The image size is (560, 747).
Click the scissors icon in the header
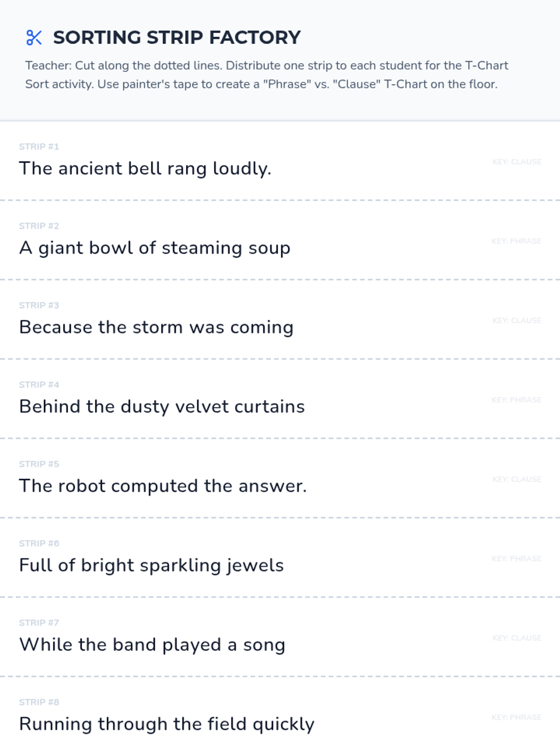pyautogui.click(x=34, y=38)
